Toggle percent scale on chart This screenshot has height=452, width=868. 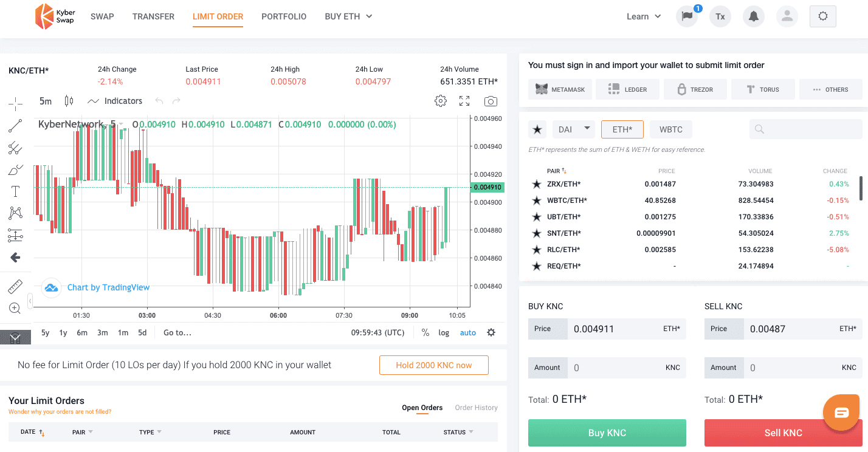[425, 332]
